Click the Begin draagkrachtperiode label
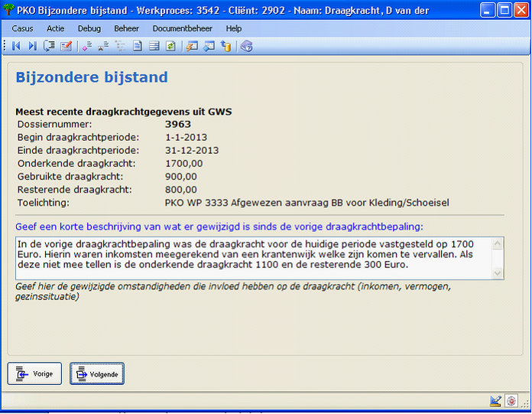The height and width of the screenshot is (414, 532). pyautogui.click(x=79, y=138)
